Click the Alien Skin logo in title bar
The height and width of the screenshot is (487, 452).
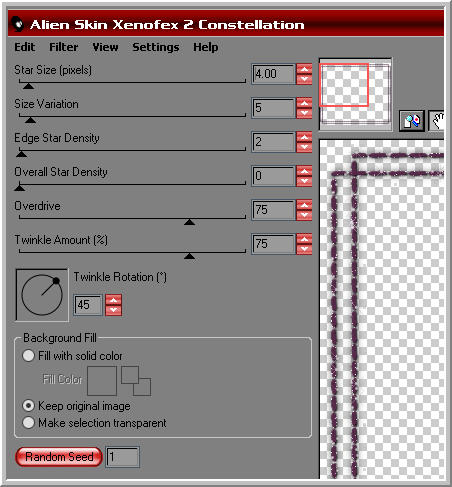click(x=18, y=25)
